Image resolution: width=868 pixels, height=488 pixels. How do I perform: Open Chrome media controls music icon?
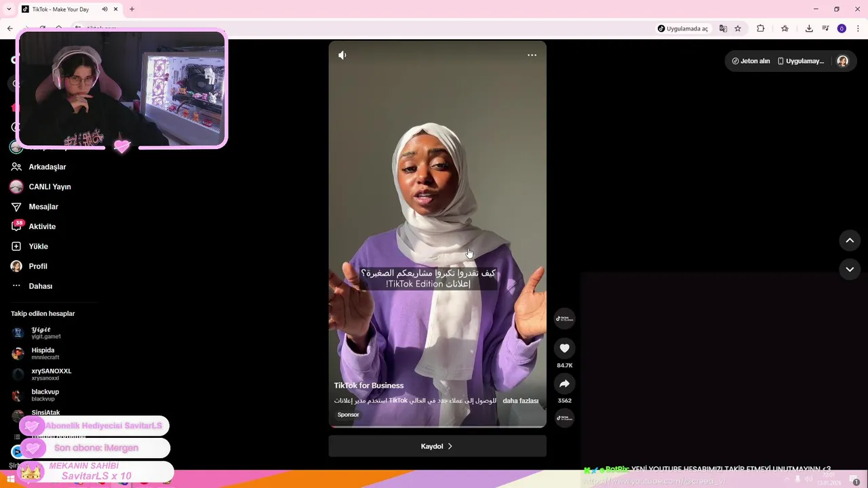(x=825, y=28)
